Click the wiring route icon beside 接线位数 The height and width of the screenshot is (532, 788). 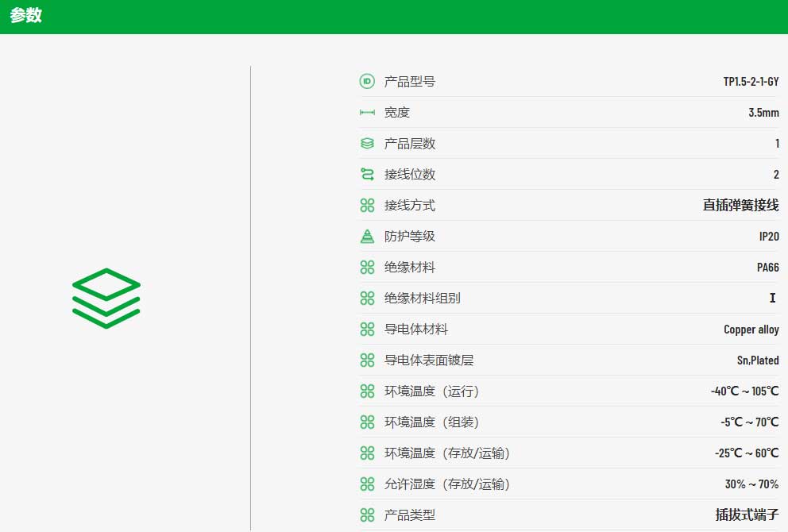[367, 175]
